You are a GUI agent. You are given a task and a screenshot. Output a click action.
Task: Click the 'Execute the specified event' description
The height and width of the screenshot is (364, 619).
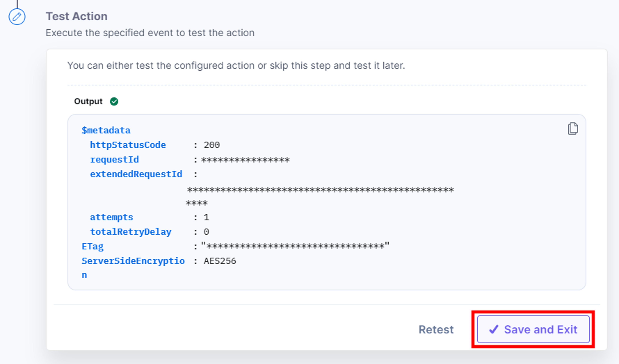(150, 33)
